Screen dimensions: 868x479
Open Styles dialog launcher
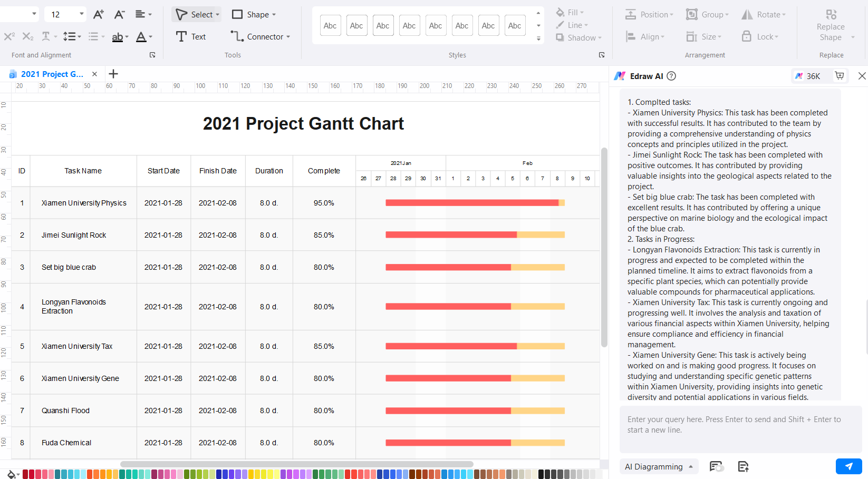(602, 55)
